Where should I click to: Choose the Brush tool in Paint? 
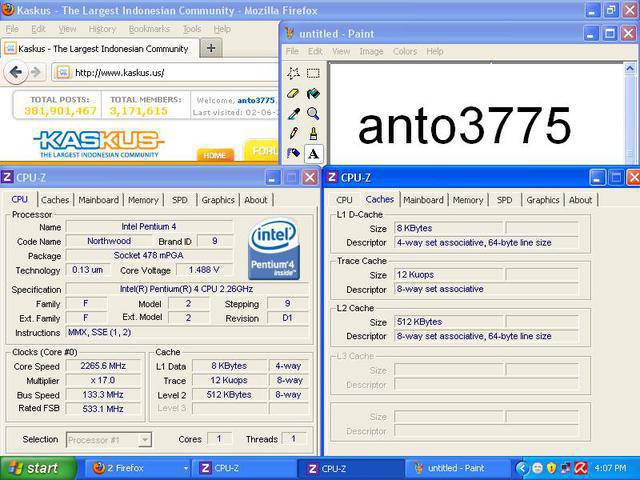[313, 133]
